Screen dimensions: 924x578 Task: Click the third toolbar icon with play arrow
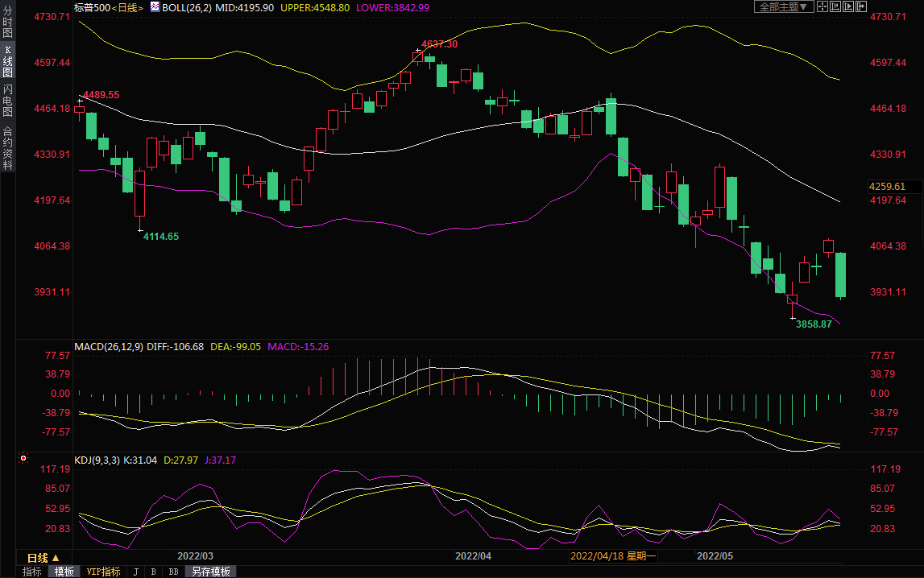click(849, 6)
